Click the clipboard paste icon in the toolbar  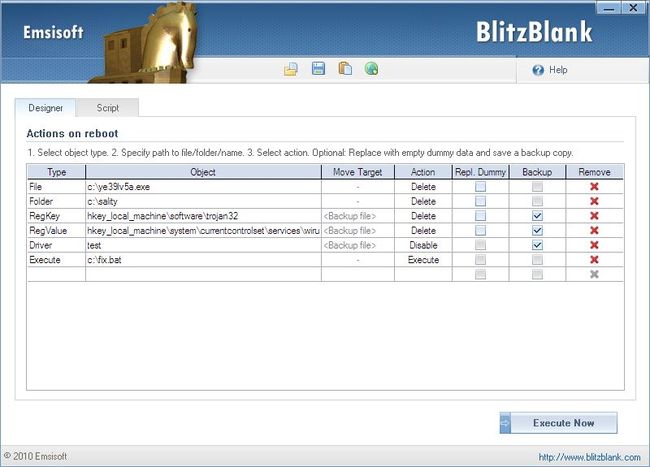pyautogui.click(x=345, y=68)
